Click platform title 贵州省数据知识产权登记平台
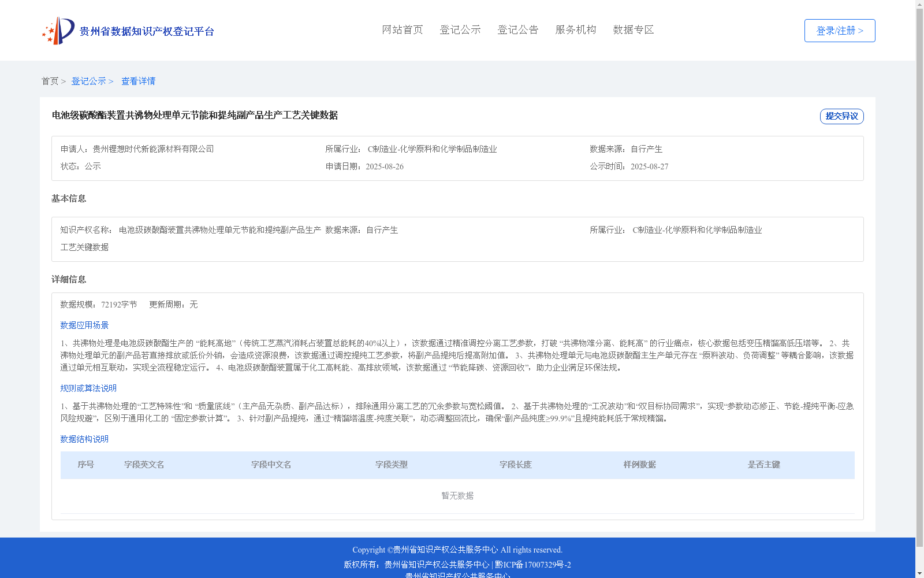Image resolution: width=924 pixels, height=578 pixels. pos(147,31)
